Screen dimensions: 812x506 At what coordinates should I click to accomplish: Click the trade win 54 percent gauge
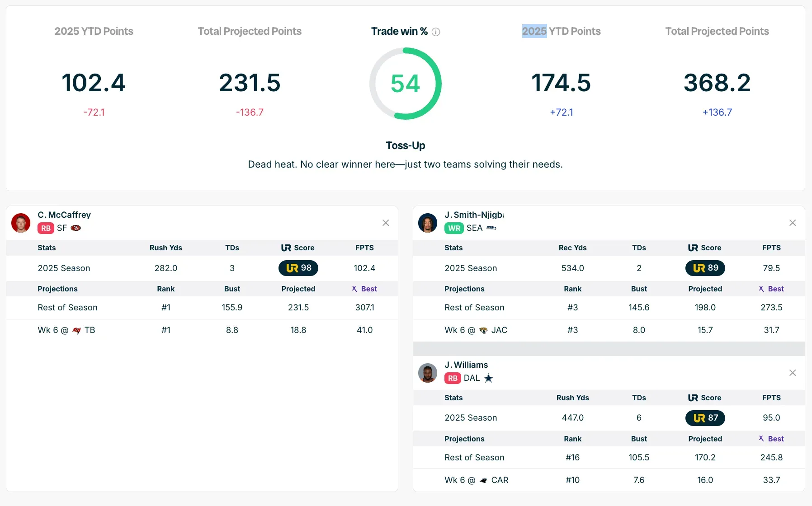(x=406, y=84)
